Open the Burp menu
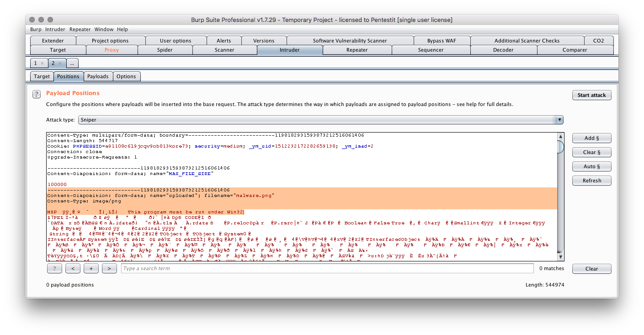Viewport: 644px width, 335px height. pyautogui.click(x=36, y=29)
